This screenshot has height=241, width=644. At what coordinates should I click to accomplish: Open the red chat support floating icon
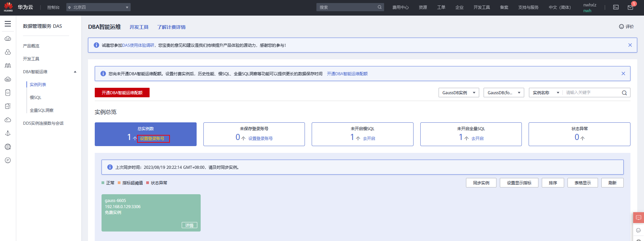pos(639,218)
